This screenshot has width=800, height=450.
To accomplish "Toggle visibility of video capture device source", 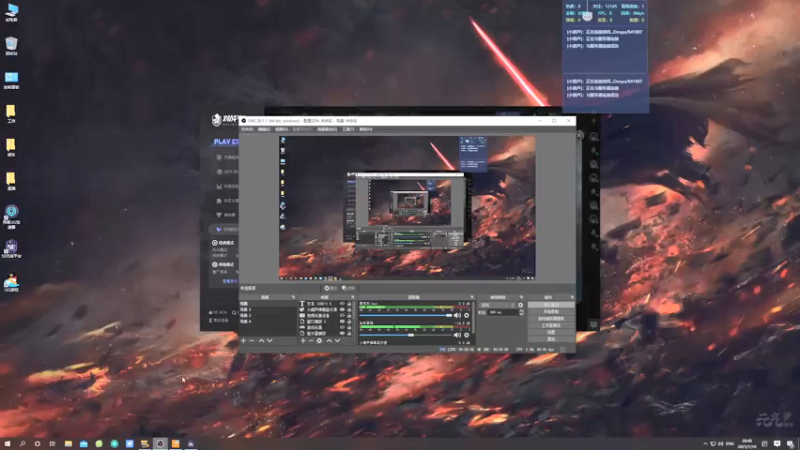I will [x=342, y=316].
